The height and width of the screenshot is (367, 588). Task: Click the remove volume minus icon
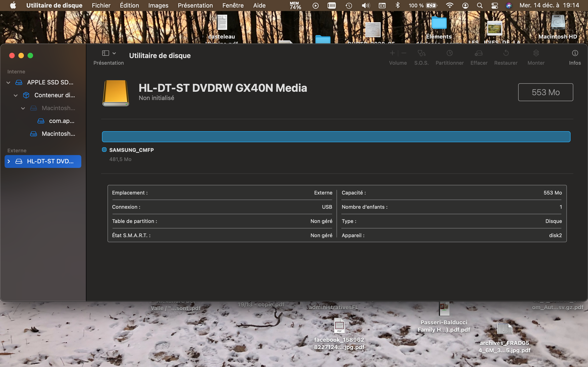404,53
